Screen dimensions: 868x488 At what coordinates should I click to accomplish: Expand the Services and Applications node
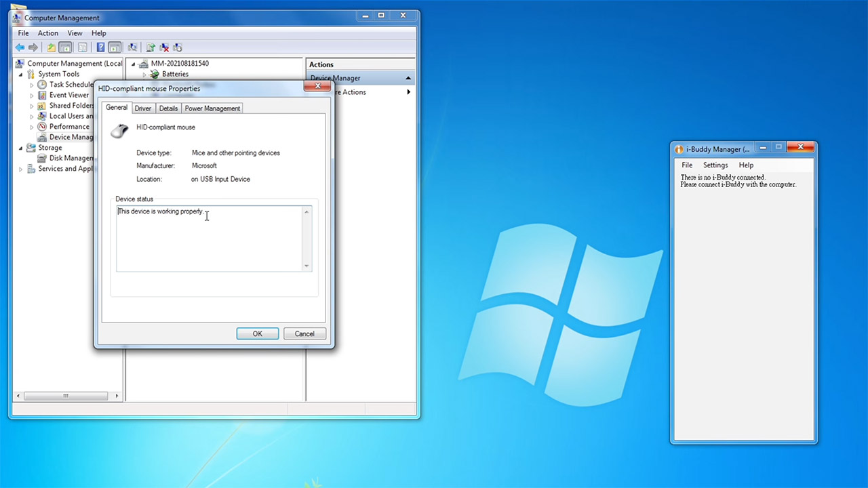20,169
